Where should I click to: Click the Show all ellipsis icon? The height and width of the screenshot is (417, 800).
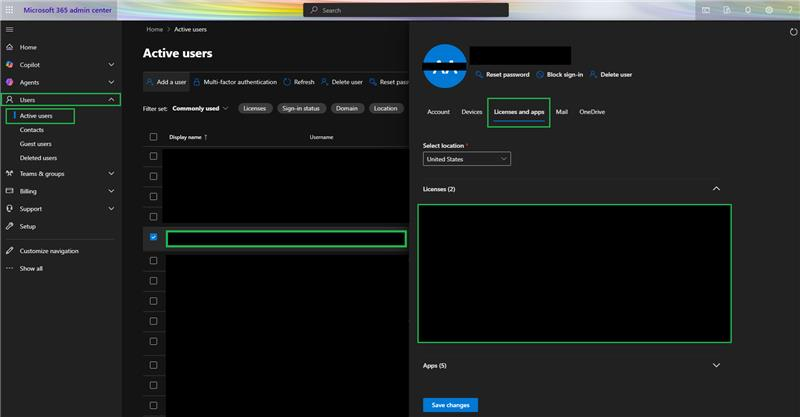coord(10,268)
